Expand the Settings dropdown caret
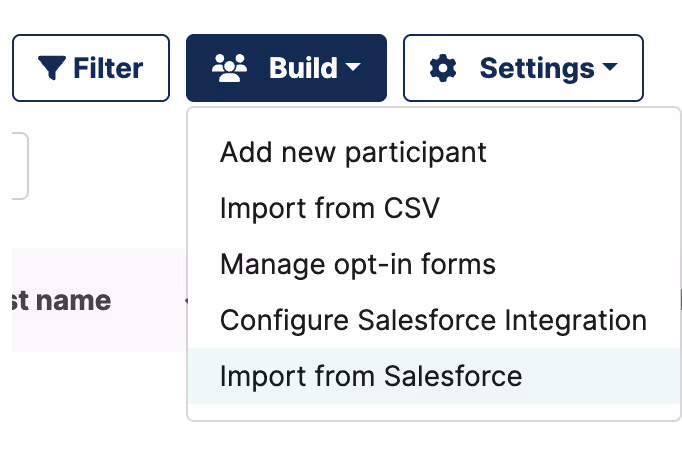The image size is (682, 456). pos(610,69)
